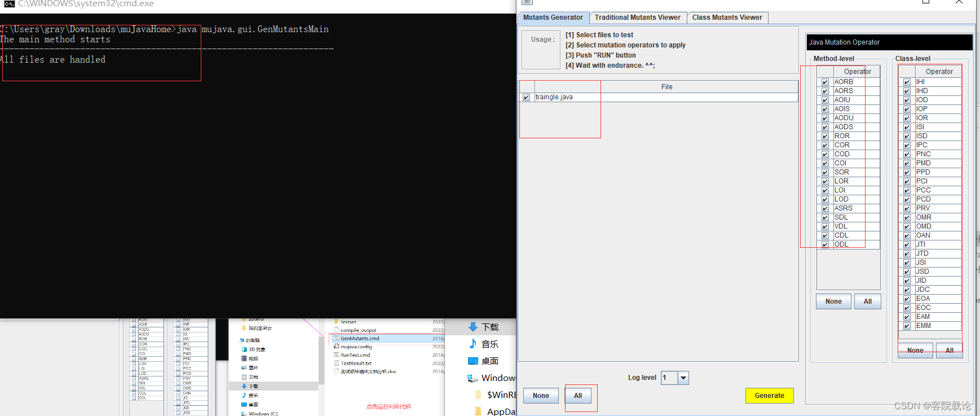Click the .doc document file icon
Screen dimensions: 980x416
click(x=337, y=371)
